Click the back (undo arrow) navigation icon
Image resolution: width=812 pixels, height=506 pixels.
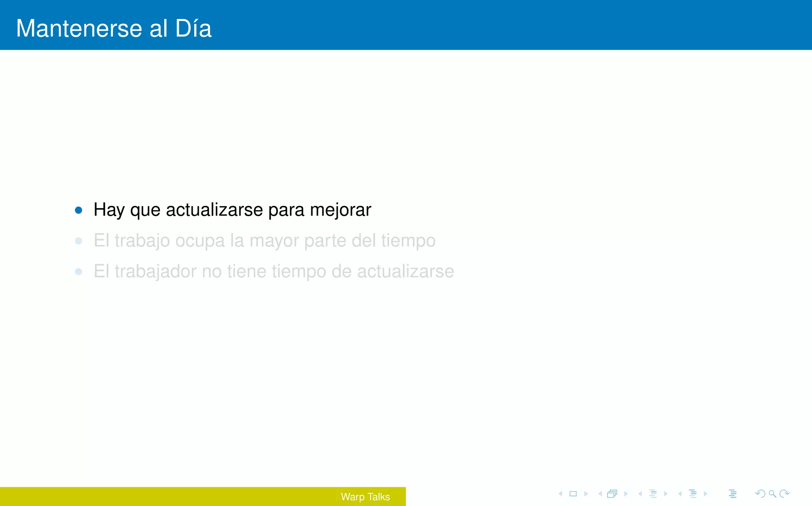coord(760,494)
